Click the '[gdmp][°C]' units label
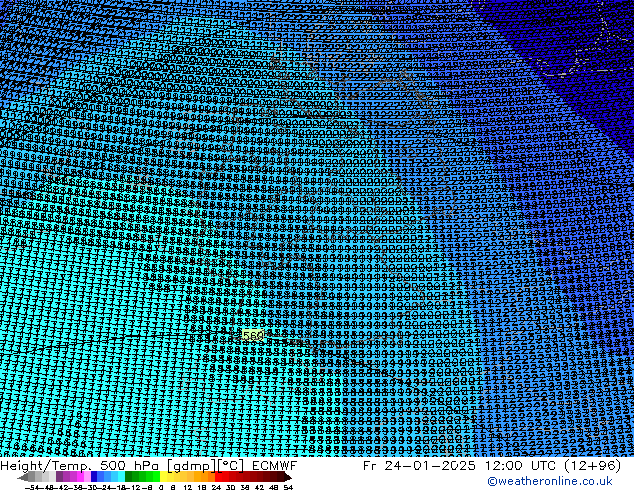 coord(206,465)
